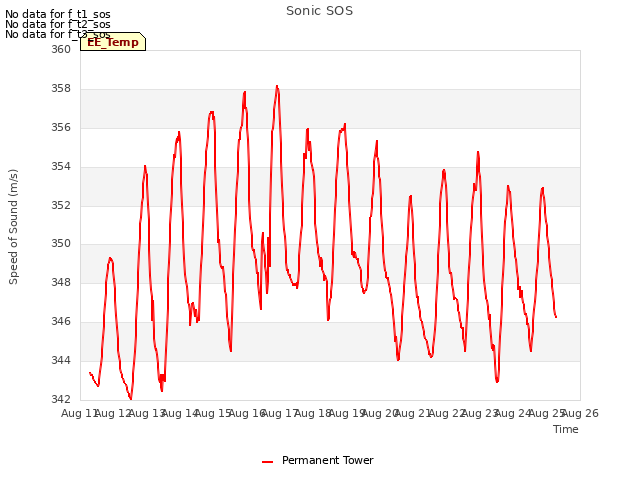
Task: Click the 344 y-axis tick label
Action: coord(61,360)
